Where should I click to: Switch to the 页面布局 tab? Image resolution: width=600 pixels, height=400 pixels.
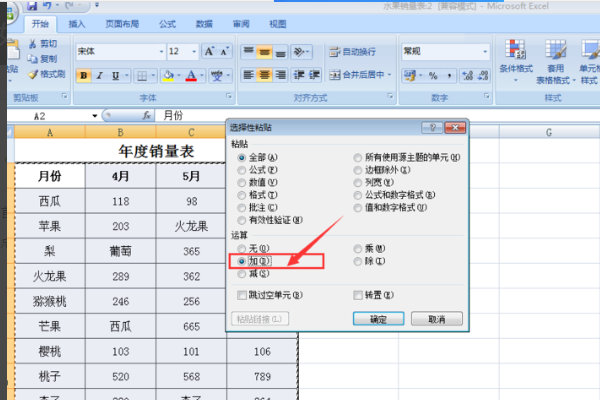[122, 24]
